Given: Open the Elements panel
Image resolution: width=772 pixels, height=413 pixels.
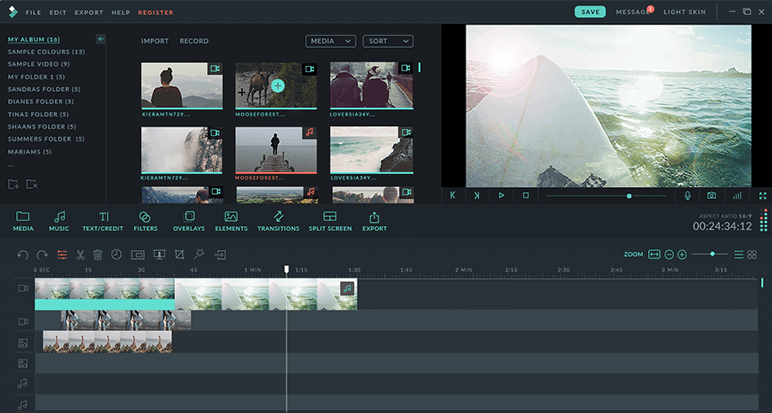Looking at the screenshot, I should [231, 221].
